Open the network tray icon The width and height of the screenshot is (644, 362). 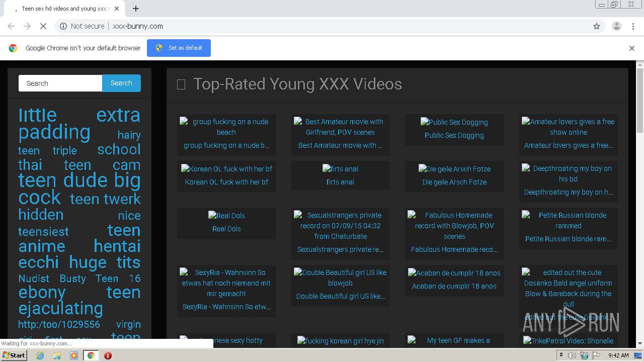584,355
